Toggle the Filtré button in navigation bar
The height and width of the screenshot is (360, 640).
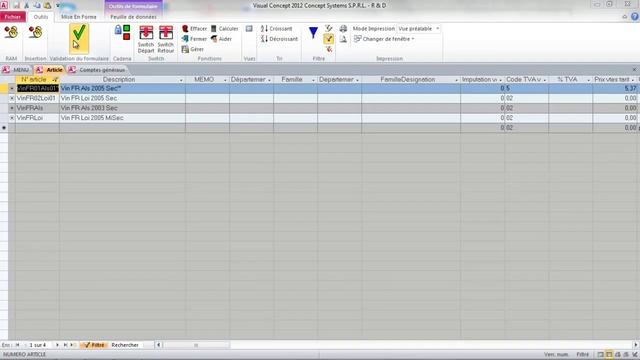94,345
